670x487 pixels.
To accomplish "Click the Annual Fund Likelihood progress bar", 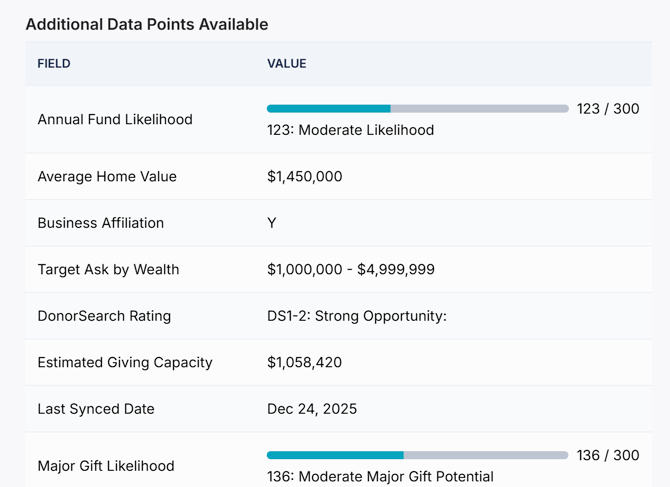I will (417, 109).
